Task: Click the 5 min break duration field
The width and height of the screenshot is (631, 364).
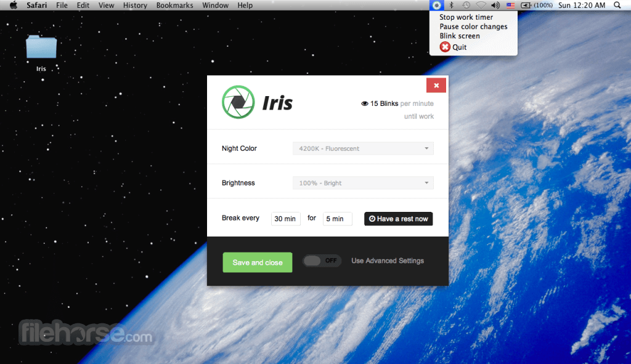Action: click(x=337, y=219)
